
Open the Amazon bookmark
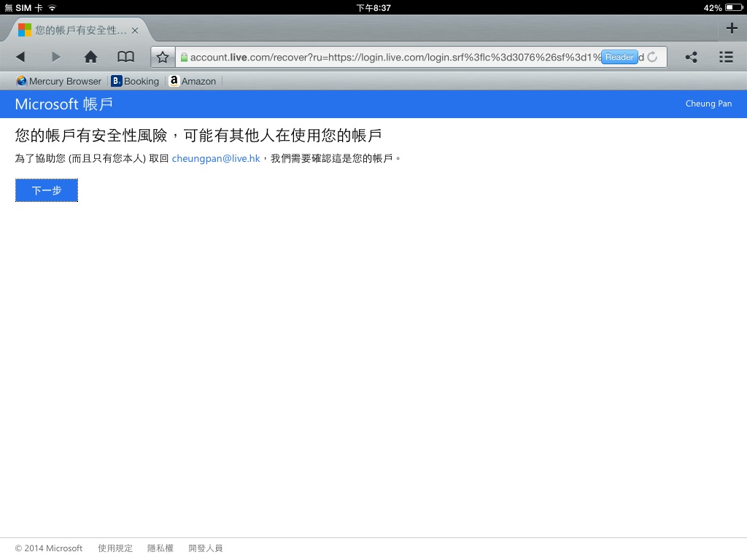pyautogui.click(x=193, y=82)
